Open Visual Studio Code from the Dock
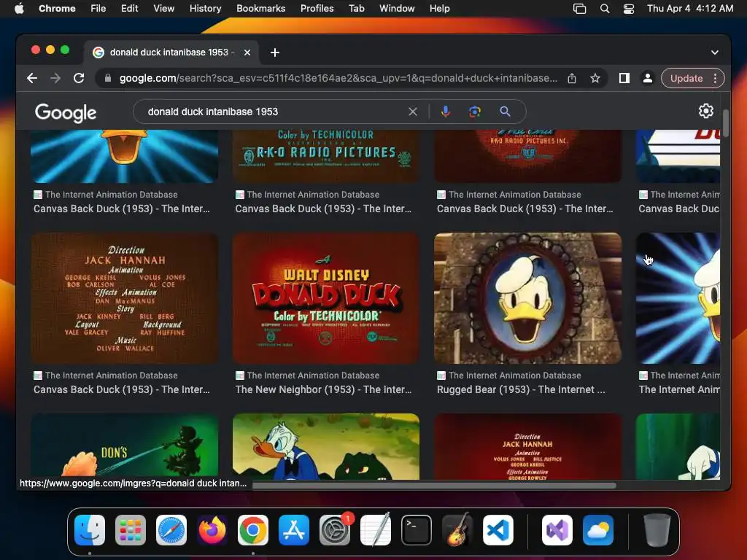747x560 pixels. tap(498, 530)
